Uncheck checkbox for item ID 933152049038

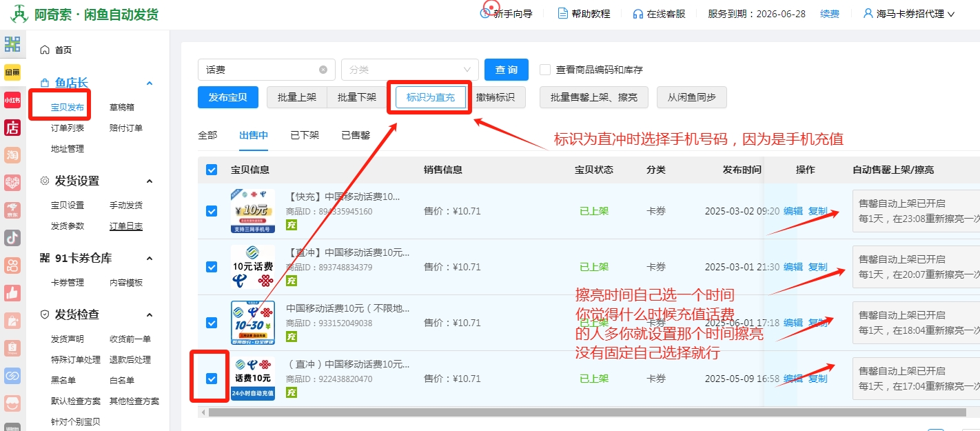click(212, 323)
